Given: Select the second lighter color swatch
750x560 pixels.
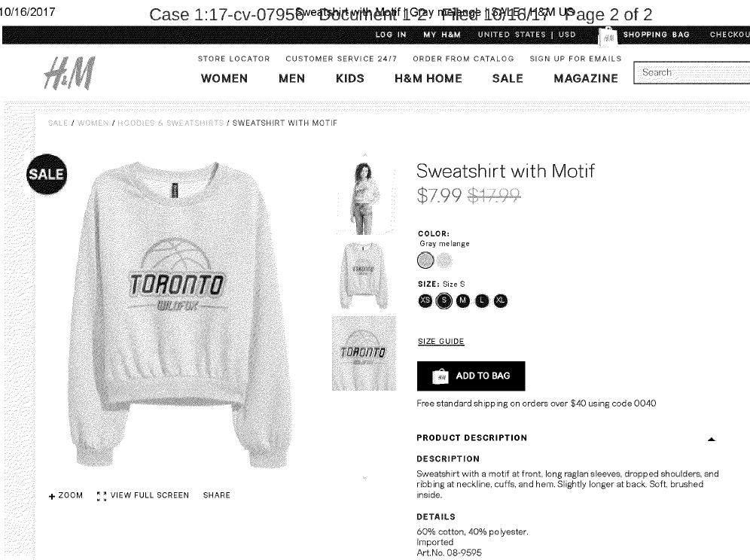Looking at the screenshot, I should tap(444, 260).
